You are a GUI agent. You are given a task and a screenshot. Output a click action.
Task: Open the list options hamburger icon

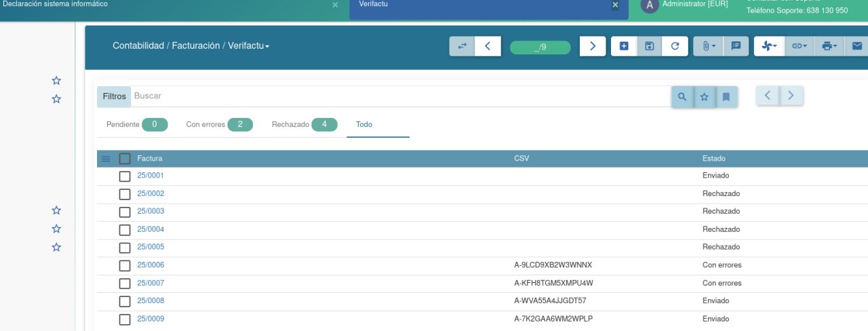pyautogui.click(x=106, y=159)
